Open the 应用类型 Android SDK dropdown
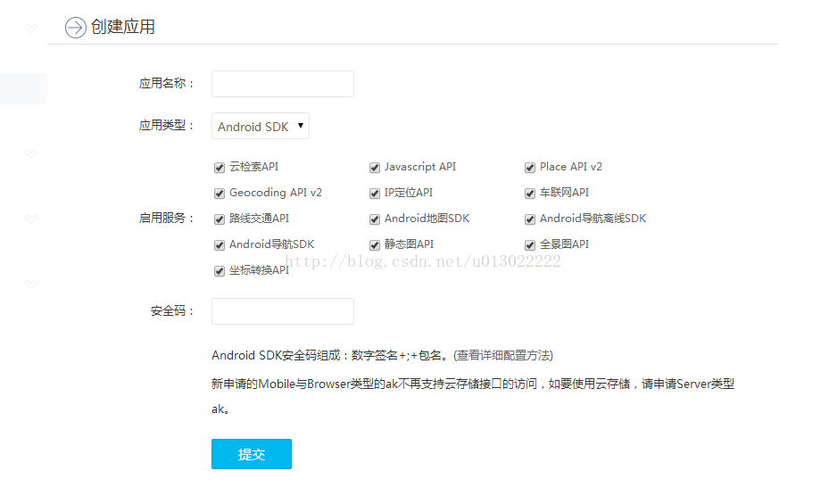Viewport: 829px width, 504px height. [260, 127]
